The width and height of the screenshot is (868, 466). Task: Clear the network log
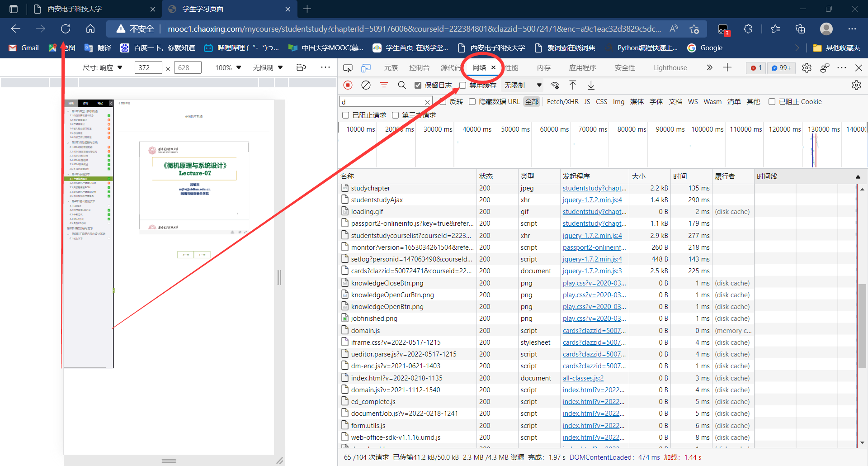tap(366, 85)
